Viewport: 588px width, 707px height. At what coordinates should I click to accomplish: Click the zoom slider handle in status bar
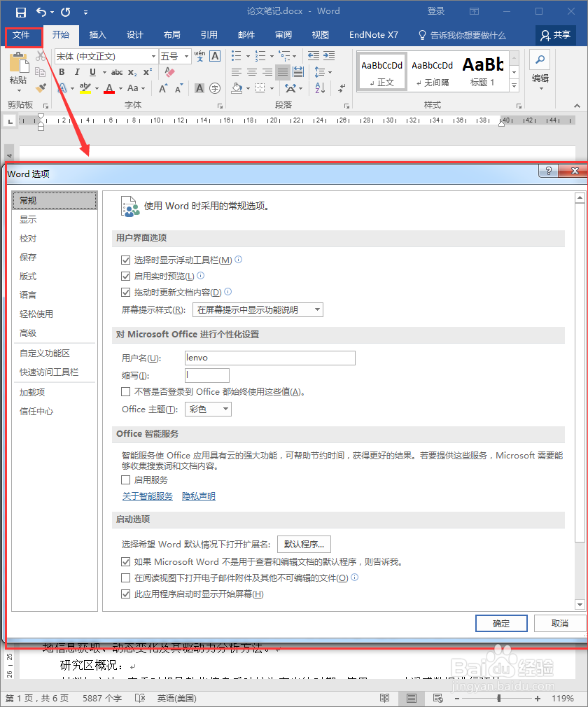498,699
